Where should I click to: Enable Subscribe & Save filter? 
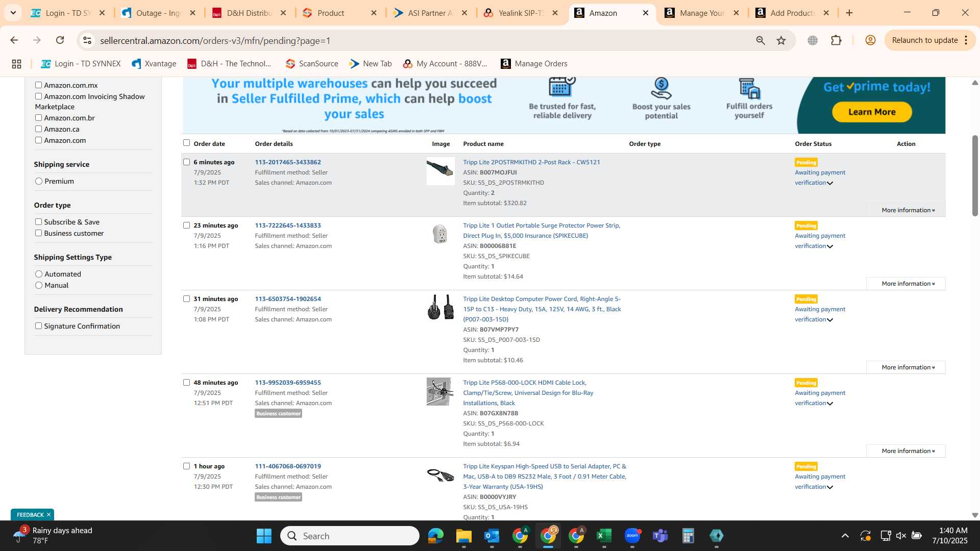point(38,222)
